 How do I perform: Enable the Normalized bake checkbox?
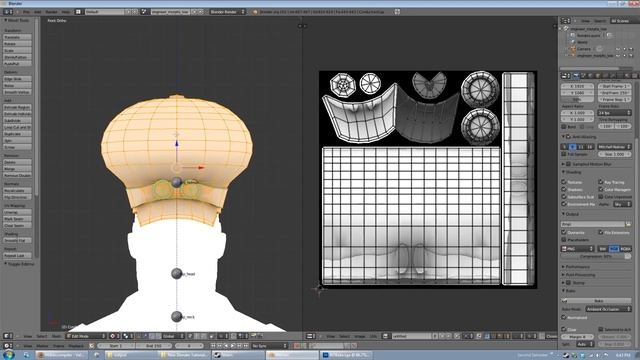(x=564, y=317)
